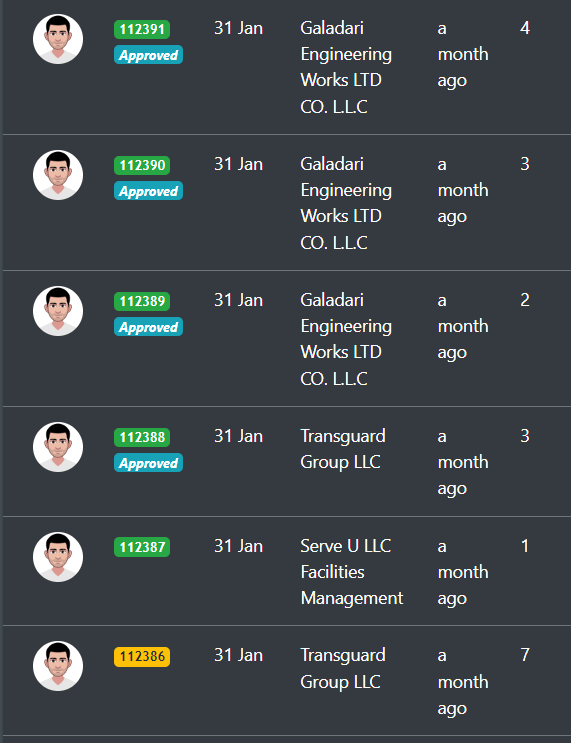Open the green 112387 ID badge
This screenshot has width=571, height=743.
[x=142, y=547]
